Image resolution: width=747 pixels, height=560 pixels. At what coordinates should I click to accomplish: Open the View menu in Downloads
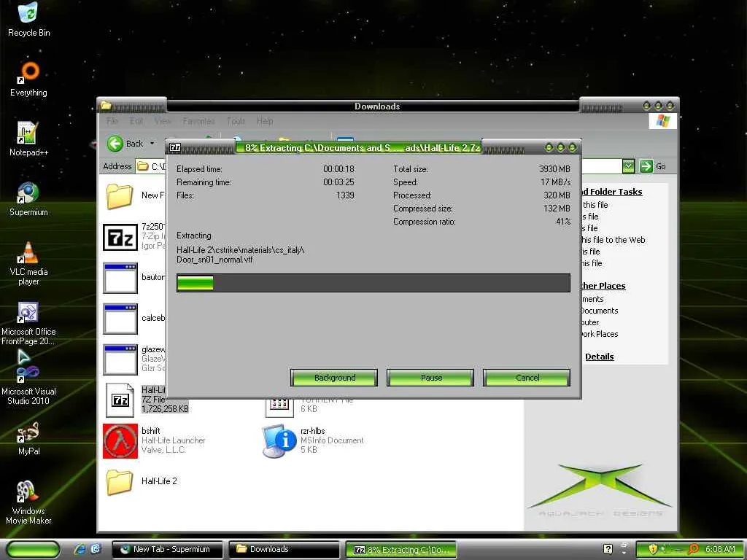click(163, 121)
